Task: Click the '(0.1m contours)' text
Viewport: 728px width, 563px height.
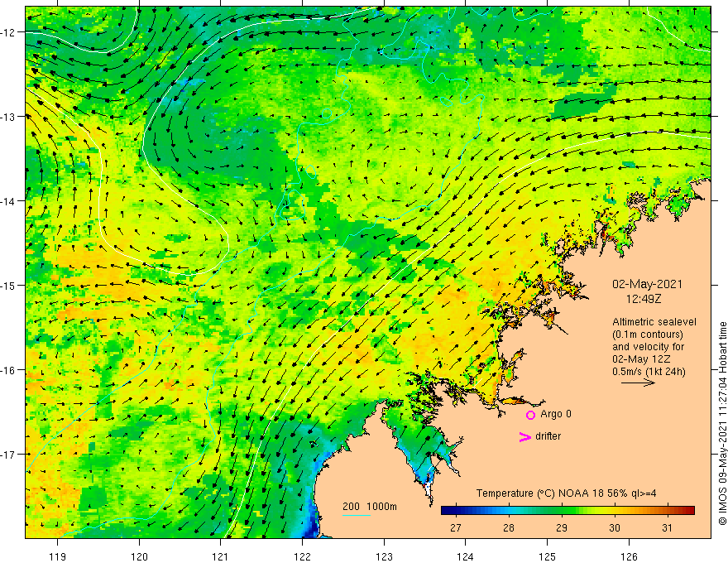Action: point(648,334)
